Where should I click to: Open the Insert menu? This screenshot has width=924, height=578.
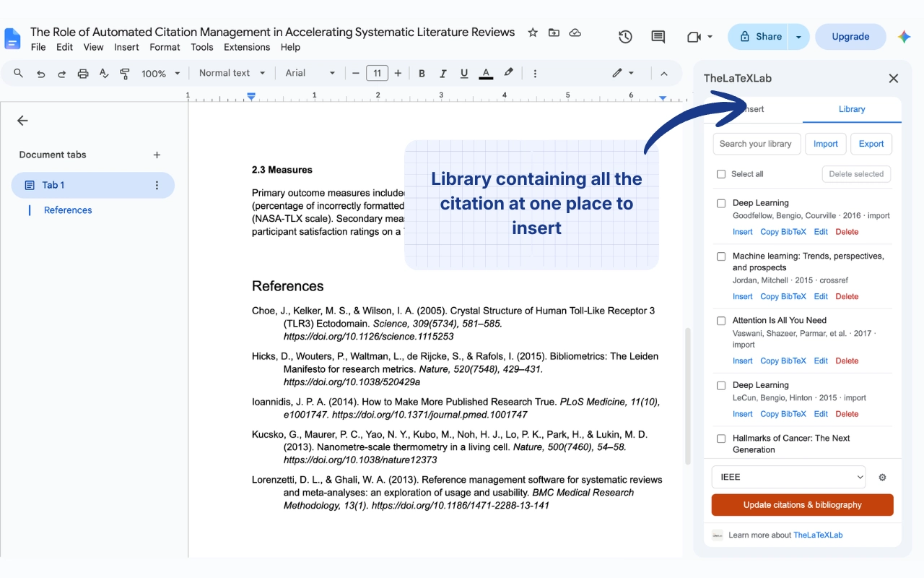(126, 47)
